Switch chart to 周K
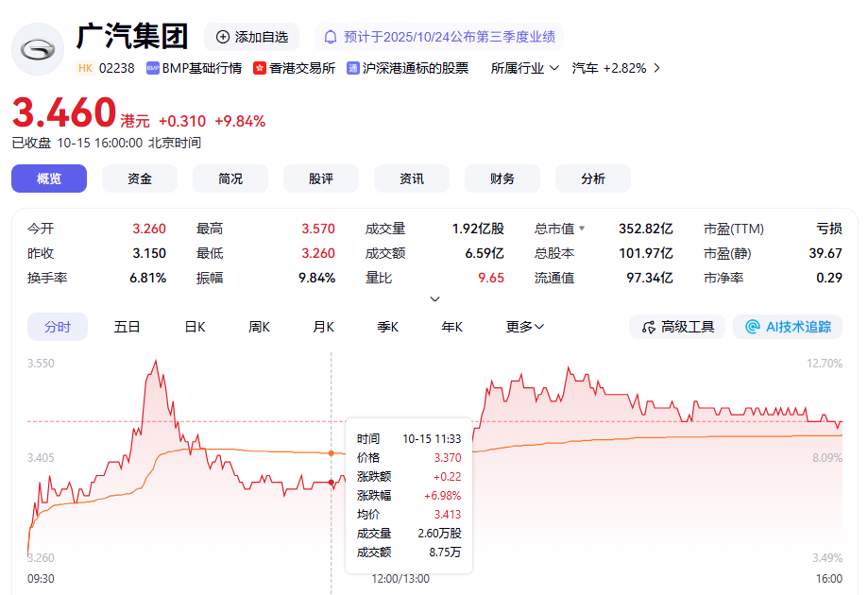868x595 pixels. coord(259,327)
